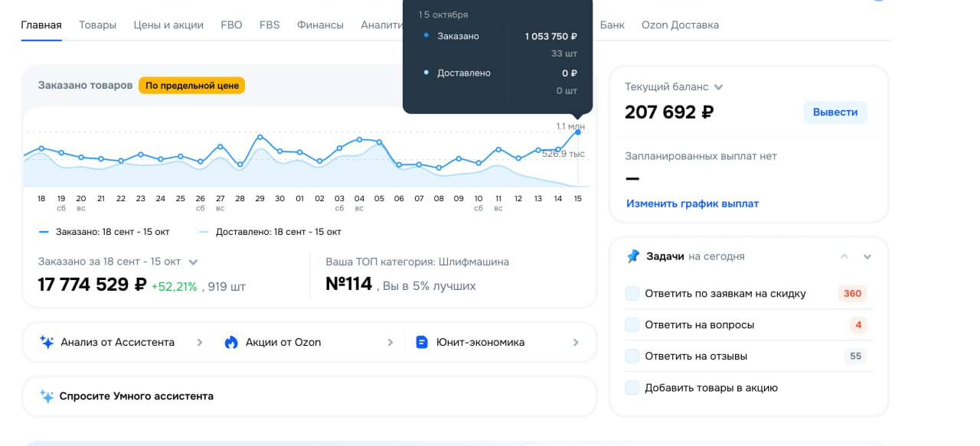Click the 360 badge for discount requests
The height and width of the screenshot is (446, 980).
(x=852, y=294)
